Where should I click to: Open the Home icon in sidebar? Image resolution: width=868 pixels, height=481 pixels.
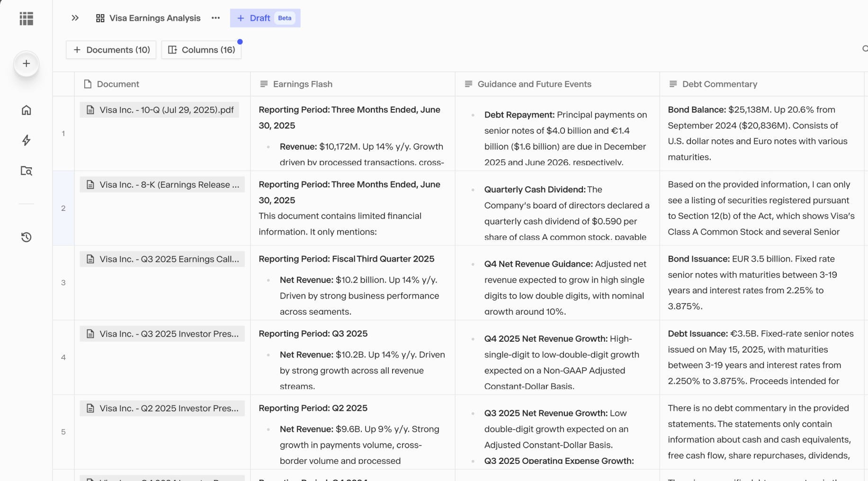pyautogui.click(x=27, y=110)
